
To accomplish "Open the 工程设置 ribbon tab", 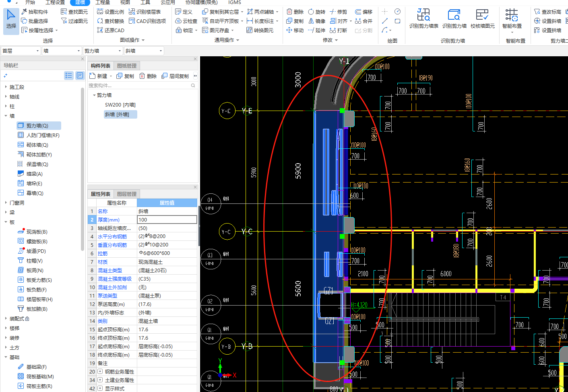I will pyautogui.click(x=55, y=2).
